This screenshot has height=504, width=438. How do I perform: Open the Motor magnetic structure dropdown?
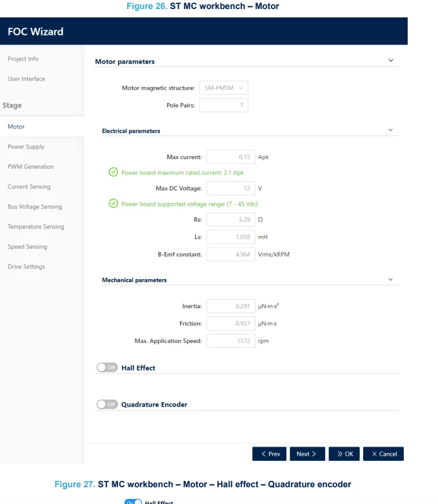coord(224,88)
